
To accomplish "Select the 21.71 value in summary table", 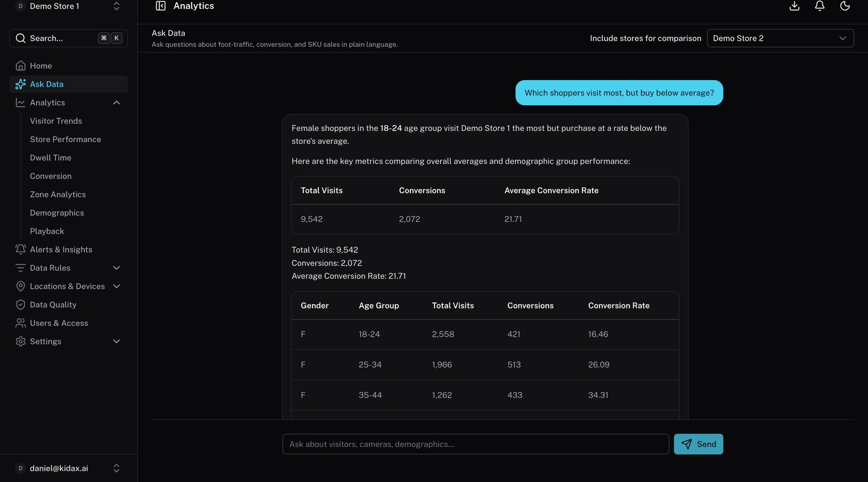I will [x=513, y=219].
